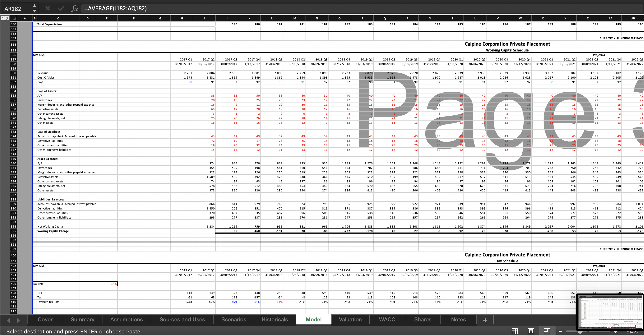Click the 'Projected' label above Working Capital Schedule
Viewport: 644px width, 335px height.
[x=599, y=55]
